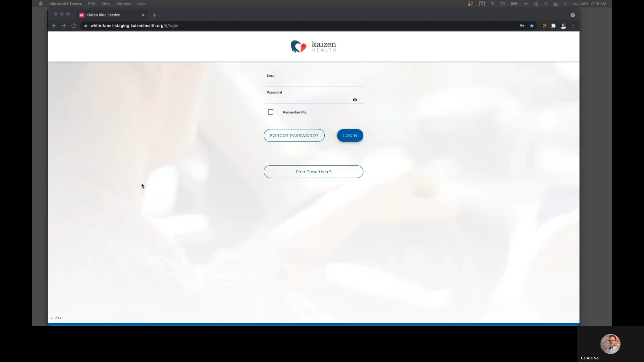Reload the page

73,26
